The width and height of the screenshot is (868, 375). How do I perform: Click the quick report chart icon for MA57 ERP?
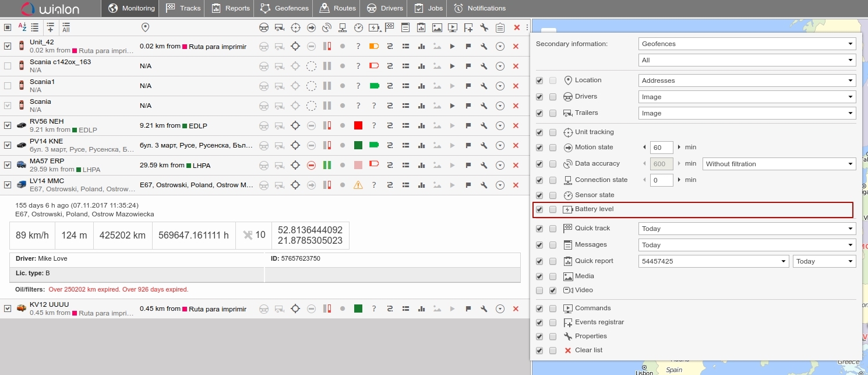point(421,165)
